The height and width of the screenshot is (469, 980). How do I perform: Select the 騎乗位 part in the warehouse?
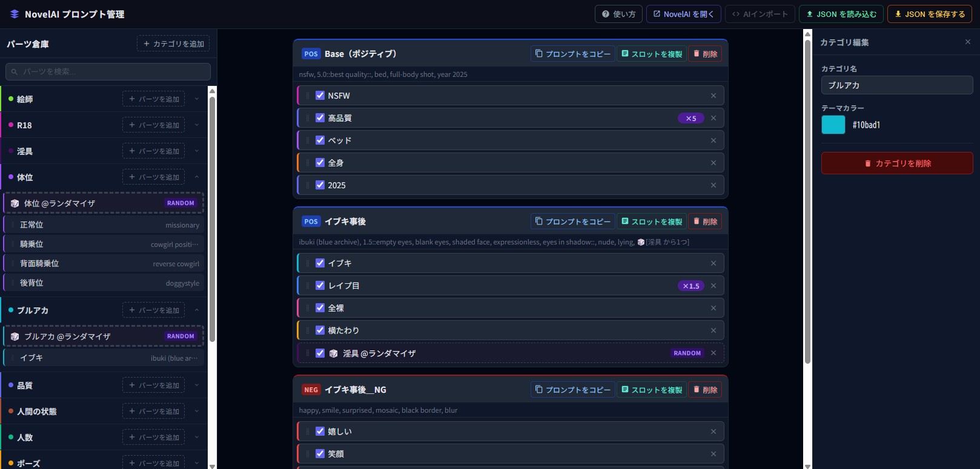click(x=104, y=244)
